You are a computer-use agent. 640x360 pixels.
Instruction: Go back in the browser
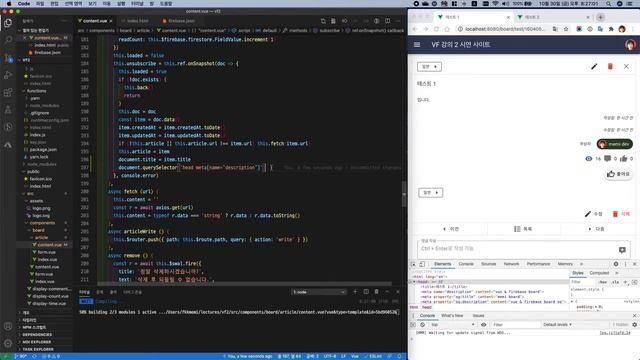pyautogui.click(x=415, y=29)
